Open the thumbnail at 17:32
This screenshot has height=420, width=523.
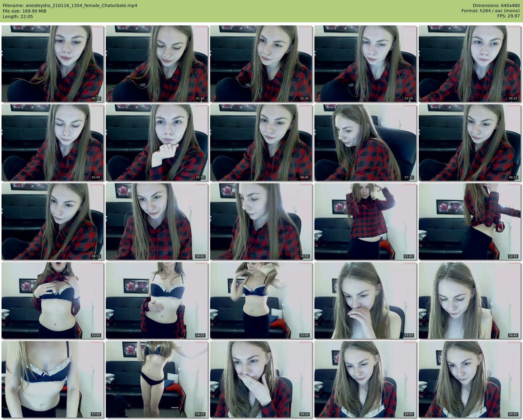tap(53, 379)
